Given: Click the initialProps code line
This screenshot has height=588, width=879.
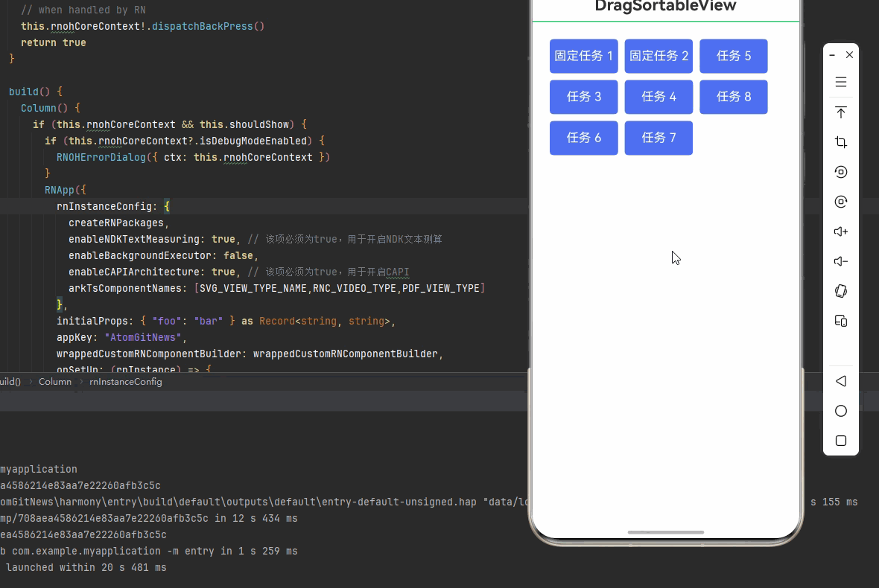Looking at the screenshot, I should click(226, 322).
